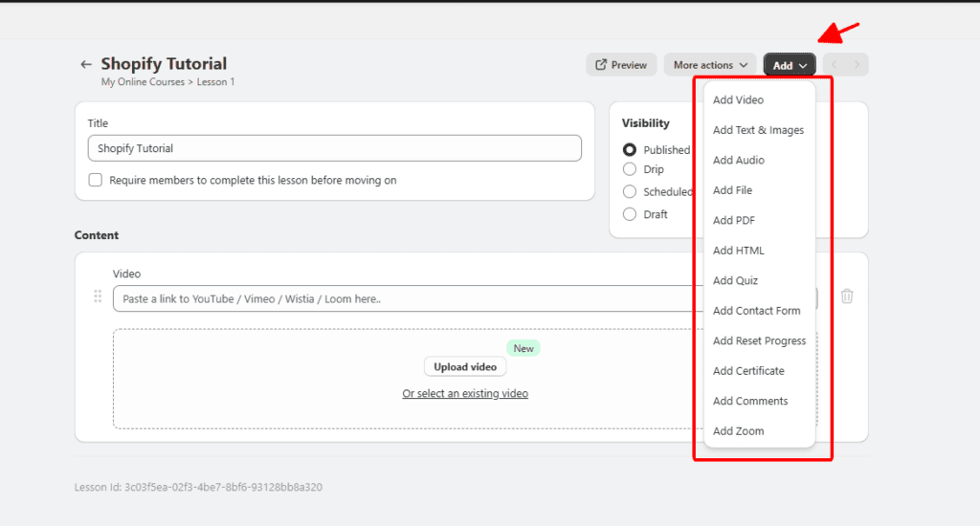Image resolution: width=980 pixels, height=526 pixels.
Task: Check Require members to complete this lesson
Action: point(96,180)
